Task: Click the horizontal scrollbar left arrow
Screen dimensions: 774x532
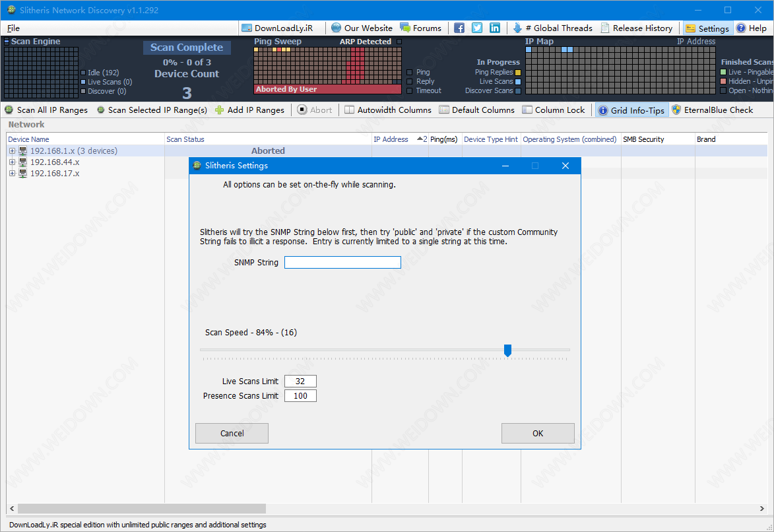Action: [x=12, y=508]
